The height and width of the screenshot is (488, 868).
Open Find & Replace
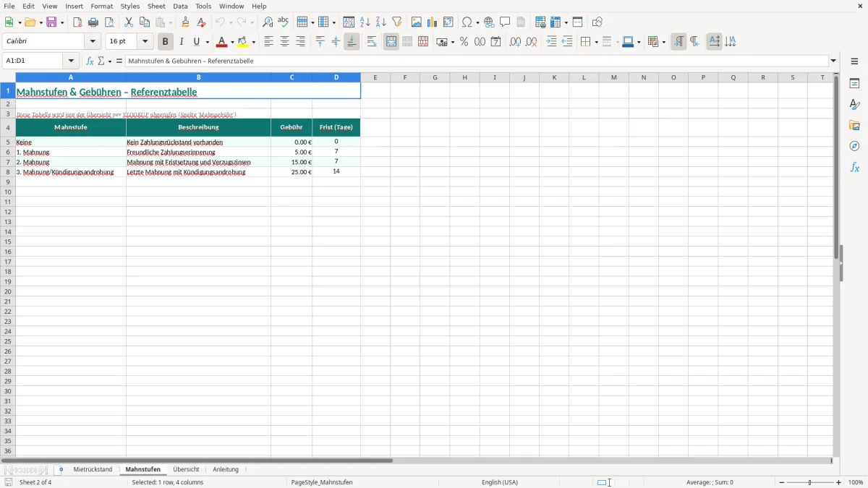[268, 22]
